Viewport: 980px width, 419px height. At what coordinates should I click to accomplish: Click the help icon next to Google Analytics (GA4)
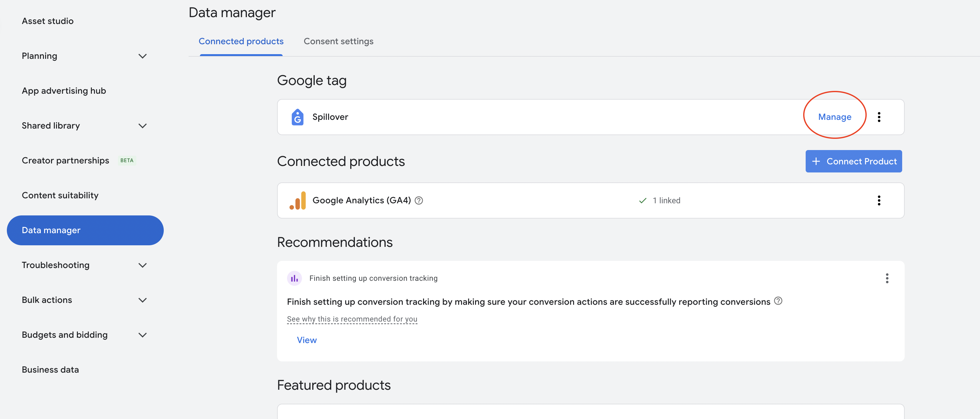click(418, 200)
